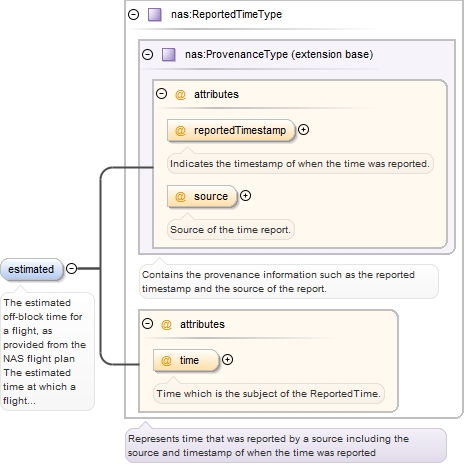Image resolution: width=465 pixels, height=466 pixels.
Task: Collapse the estimated element
Action: pos(72,268)
